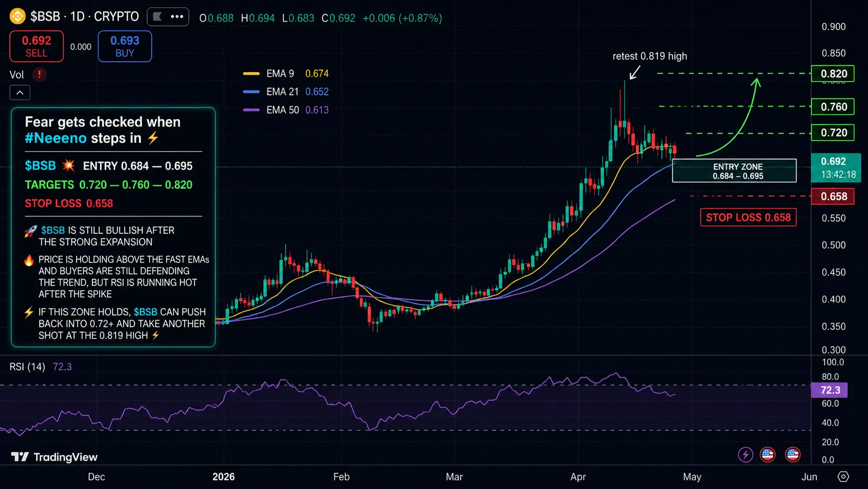Click the flag icon in the symbol header
The image size is (868, 489).
click(x=158, y=17)
